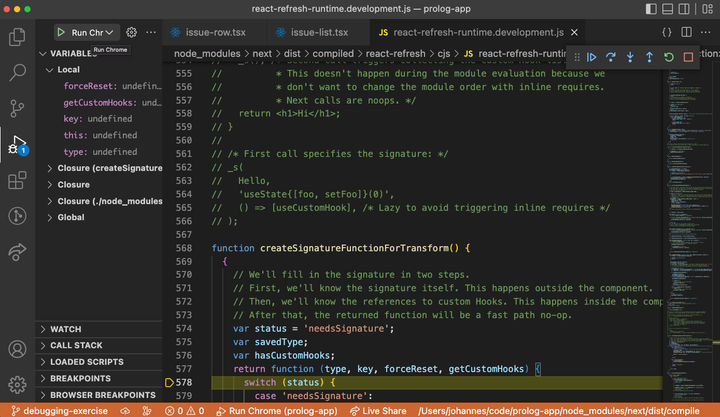This screenshot has height=417, width=720.
Task: Click the Step Into debug arrow
Action: click(630, 58)
